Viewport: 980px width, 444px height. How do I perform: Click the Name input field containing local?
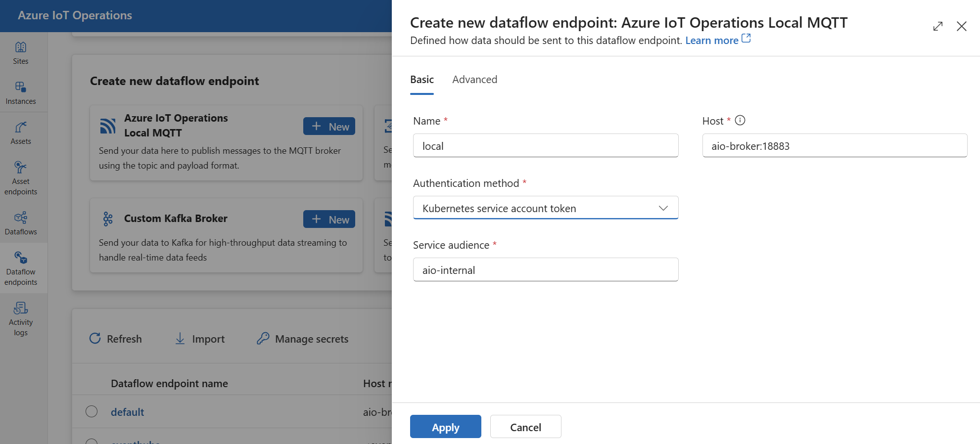click(x=546, y=145)
